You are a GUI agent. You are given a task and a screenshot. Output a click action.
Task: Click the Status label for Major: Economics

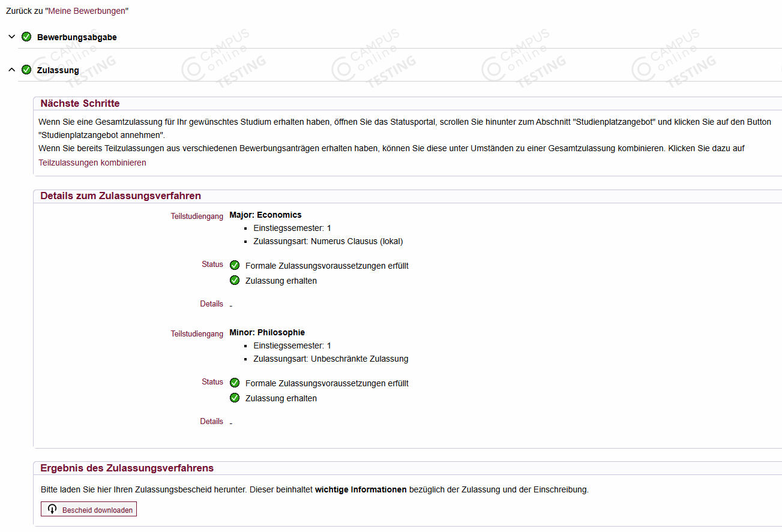212,264
